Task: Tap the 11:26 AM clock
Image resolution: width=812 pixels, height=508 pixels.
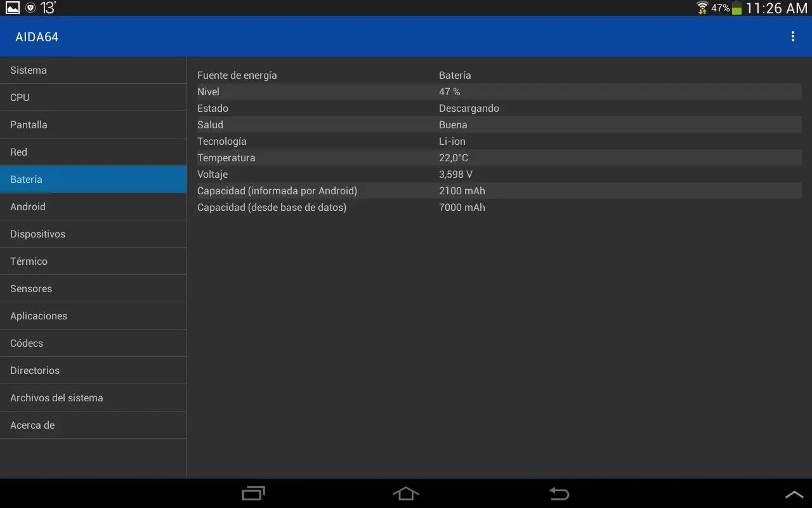Action: tap(776, 8)
